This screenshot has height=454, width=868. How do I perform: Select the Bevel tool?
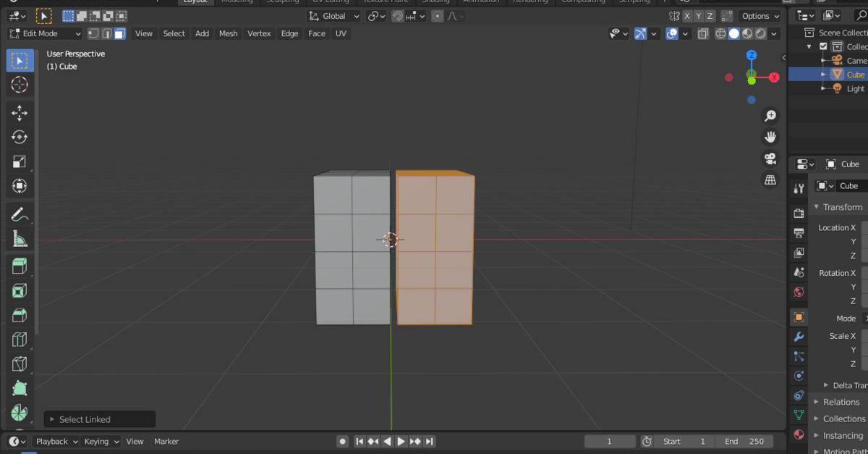(20, 315)
